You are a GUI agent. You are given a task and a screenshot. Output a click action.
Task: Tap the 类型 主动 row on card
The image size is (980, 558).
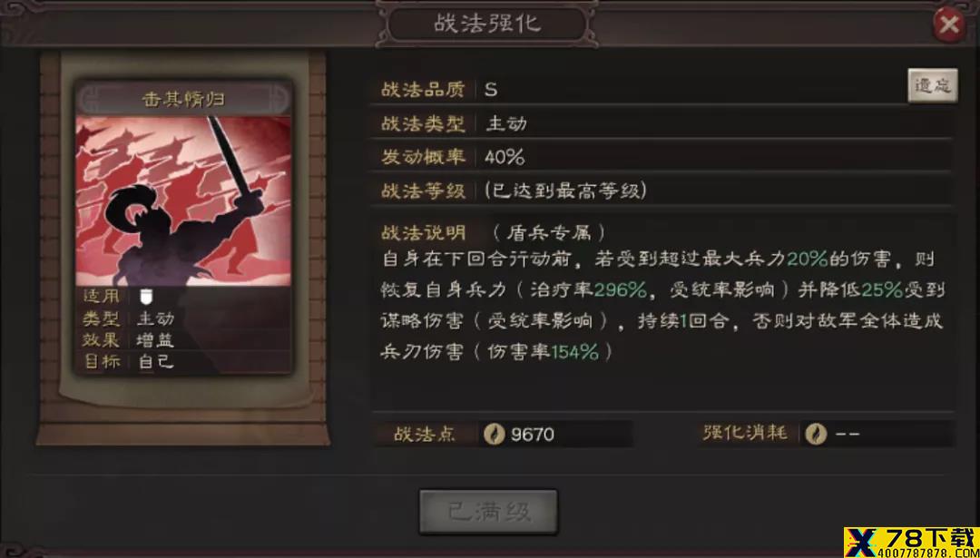click(183, 318)
